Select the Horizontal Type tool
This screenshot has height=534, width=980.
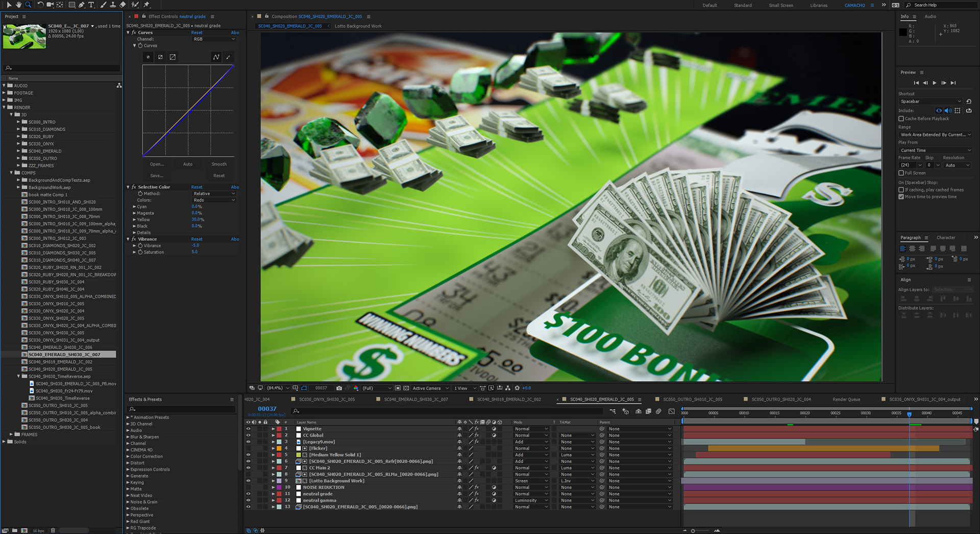click(x=91, y=5)
